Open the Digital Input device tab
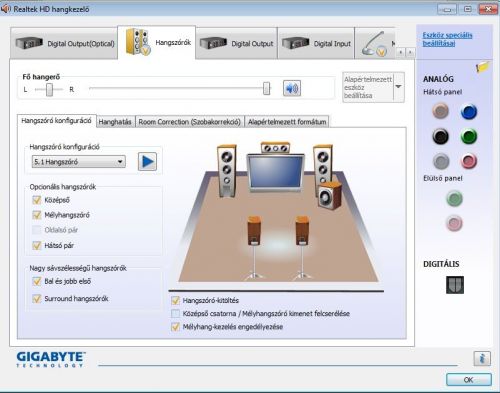 [x=316, y=44]
